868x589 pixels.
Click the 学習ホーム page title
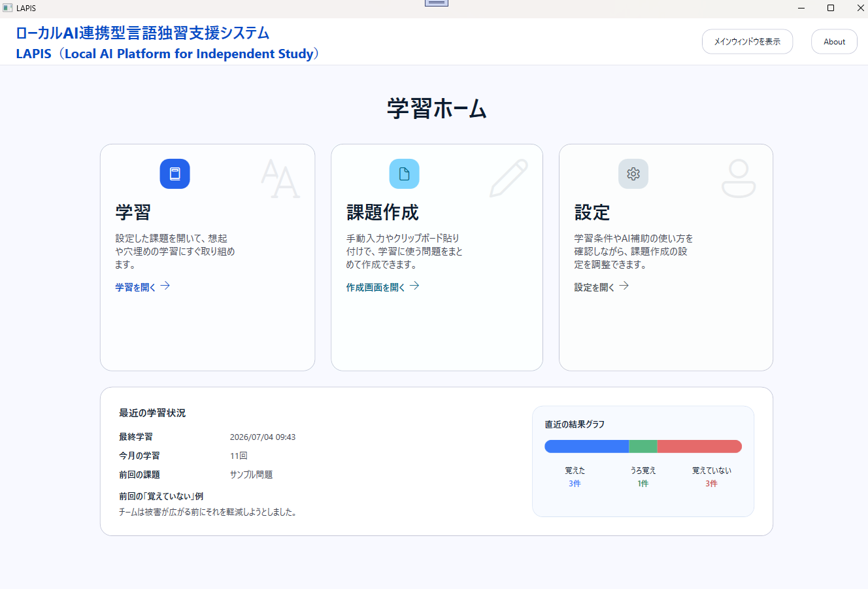click(x=437, y=109)
